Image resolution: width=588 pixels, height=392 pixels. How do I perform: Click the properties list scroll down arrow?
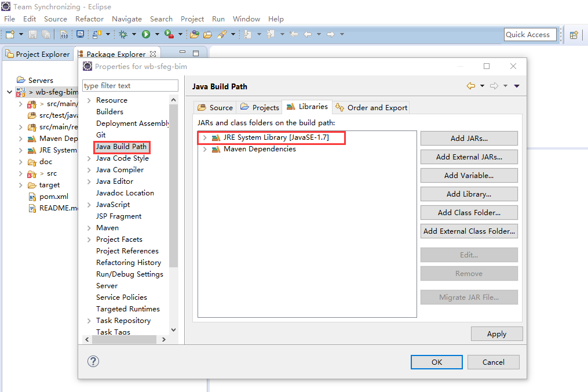click(173, 330)
